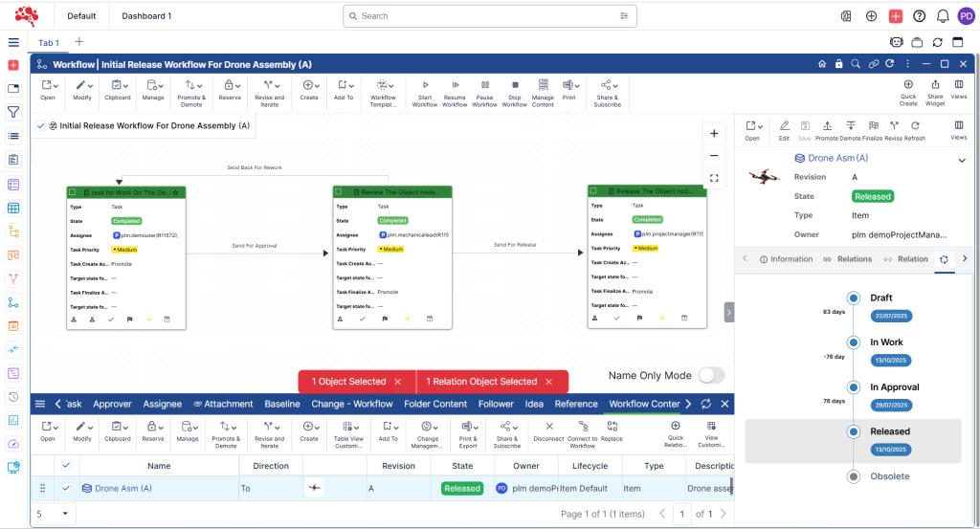Click the Stop Workflow toolbar icon

(x=515, y=86)
